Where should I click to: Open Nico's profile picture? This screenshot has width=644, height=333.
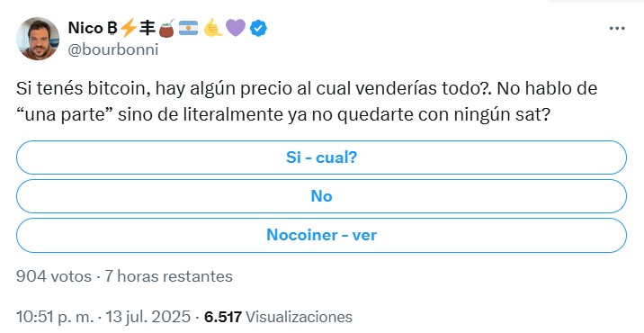pyautogui.click(x=38, y=39)
